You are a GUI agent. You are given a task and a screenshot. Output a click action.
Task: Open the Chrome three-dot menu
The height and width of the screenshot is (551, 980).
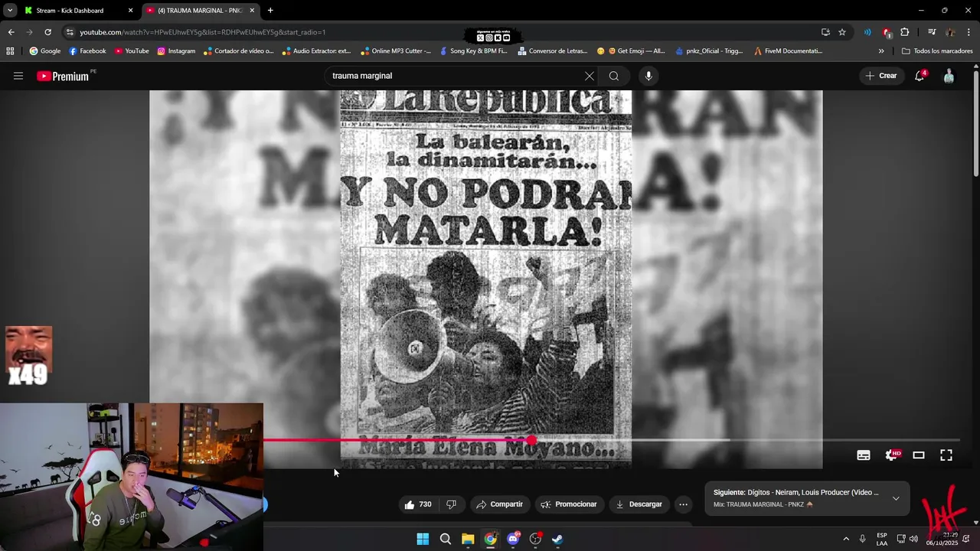pos(969,32)
